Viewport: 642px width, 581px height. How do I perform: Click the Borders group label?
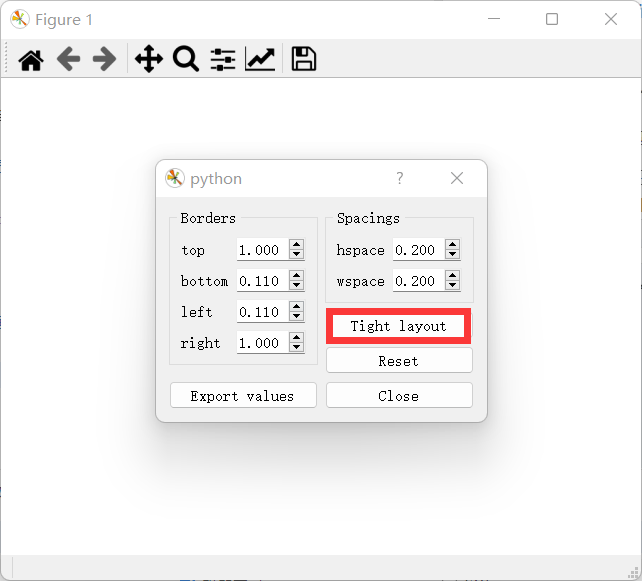208,218
